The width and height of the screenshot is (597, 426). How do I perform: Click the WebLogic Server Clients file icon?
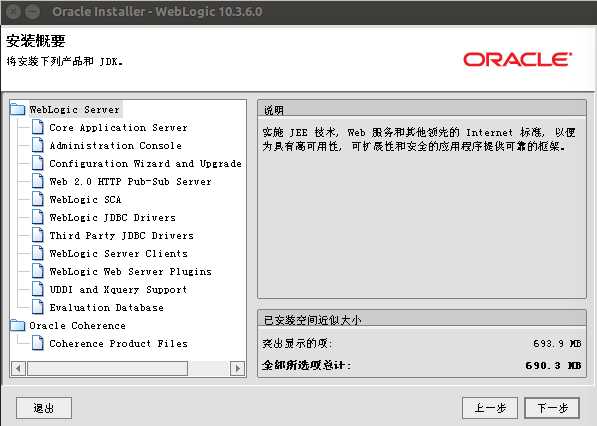pyautogui.click(x=38, y=253)
